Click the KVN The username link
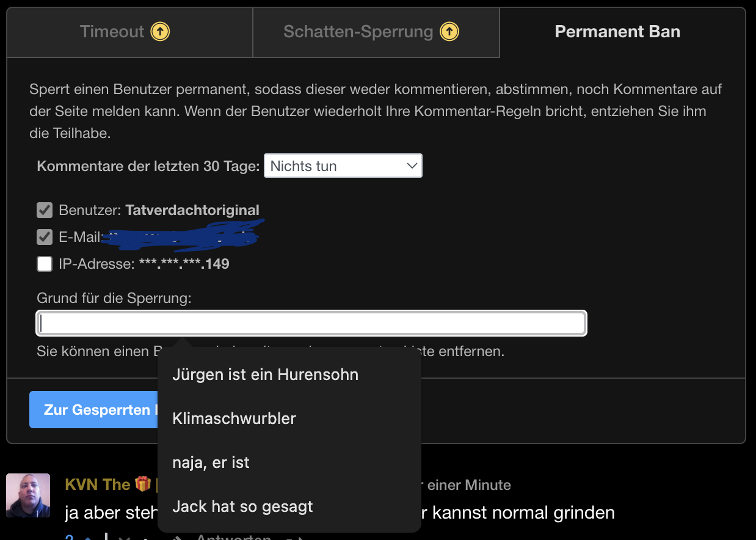The height and width of the screenshot is (540, 756). (98, 484)
